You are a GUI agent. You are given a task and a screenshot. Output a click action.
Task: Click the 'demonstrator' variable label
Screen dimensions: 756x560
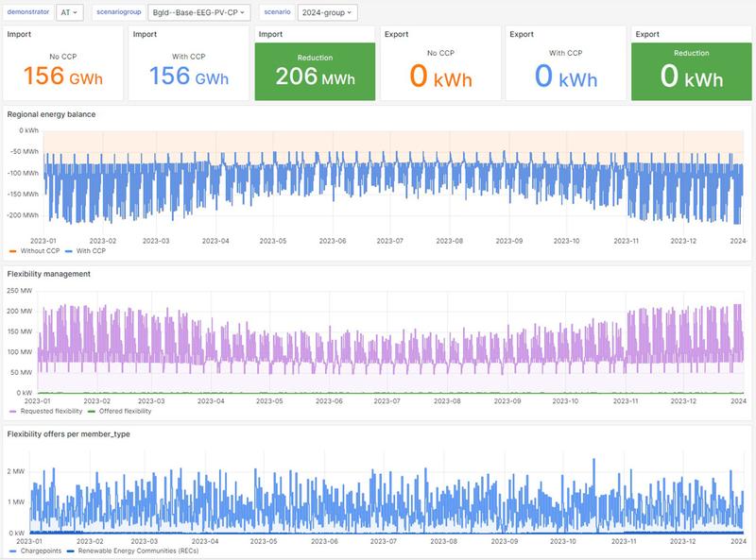point(28,12)
